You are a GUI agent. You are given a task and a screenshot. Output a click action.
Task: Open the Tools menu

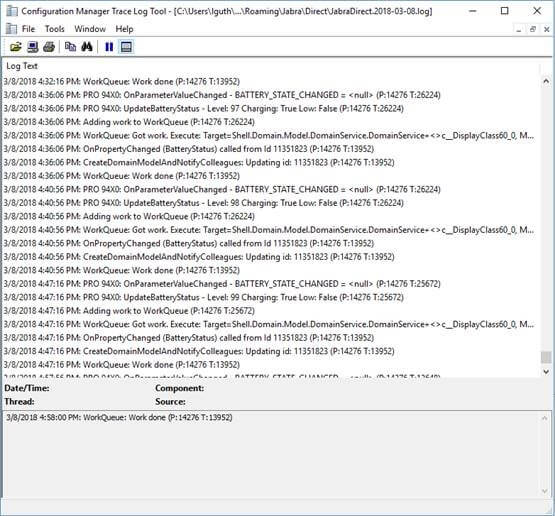point(55,29)
